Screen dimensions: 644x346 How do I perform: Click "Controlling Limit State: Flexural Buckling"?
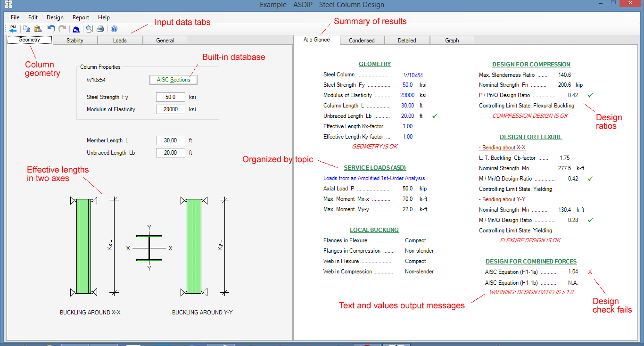tap(527, 106)
